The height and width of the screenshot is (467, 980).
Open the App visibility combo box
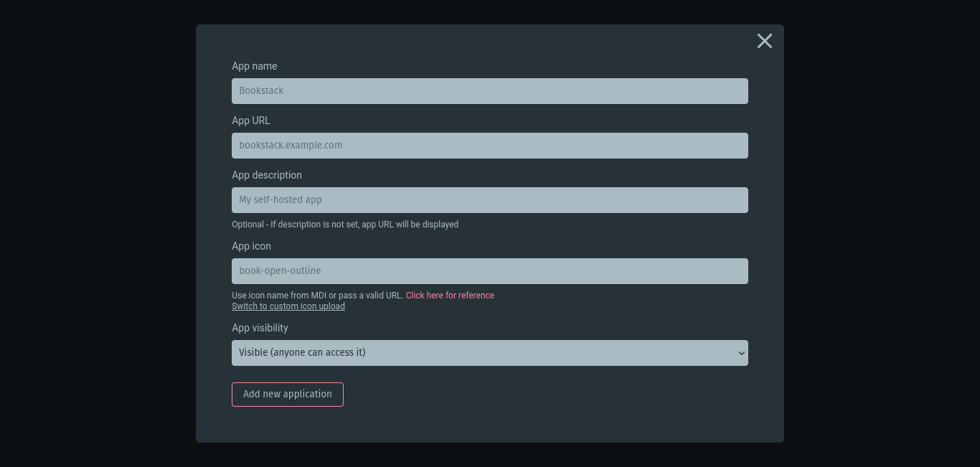coord(490,353)
